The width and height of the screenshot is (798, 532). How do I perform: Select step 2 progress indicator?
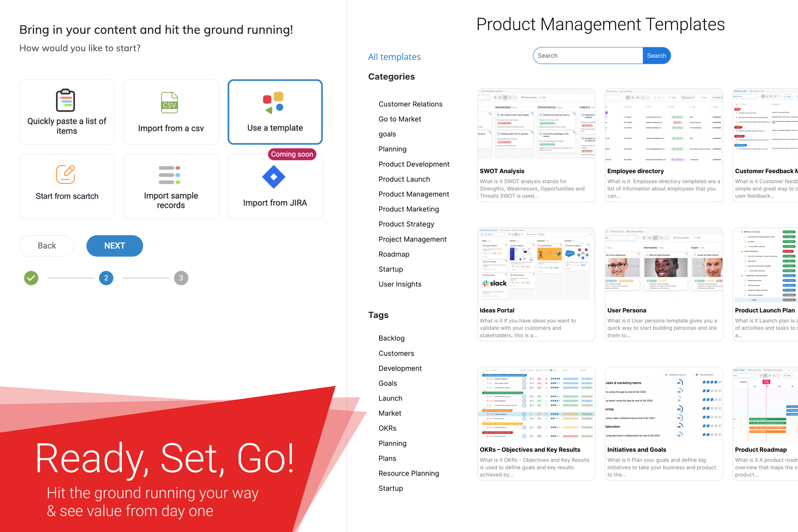pos(106,278)
